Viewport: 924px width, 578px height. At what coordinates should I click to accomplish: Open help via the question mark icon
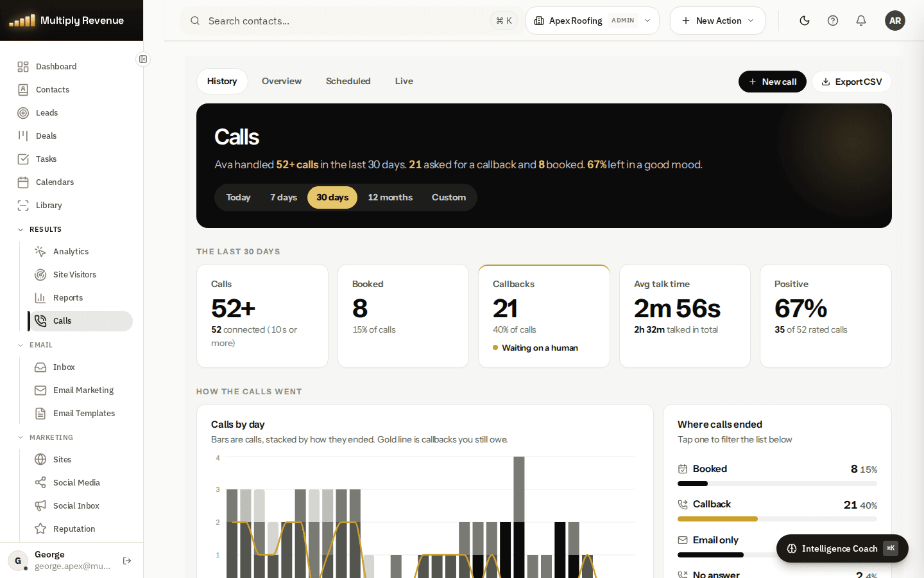[x=833, y=21]
